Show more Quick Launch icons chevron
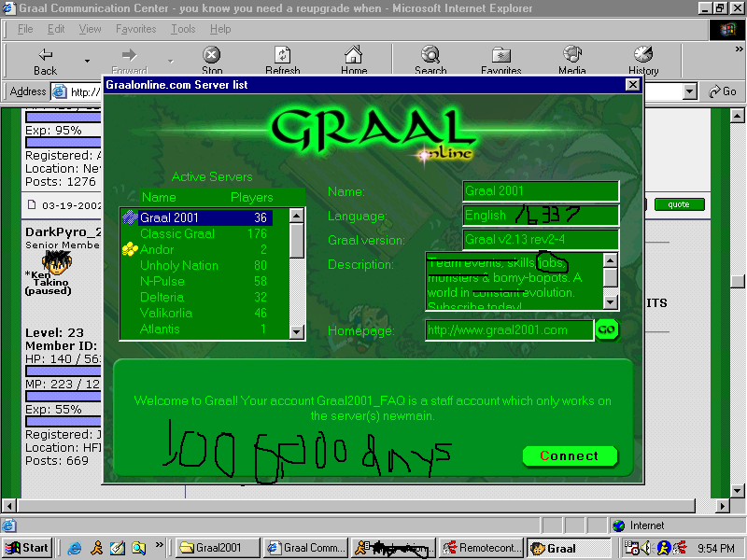The width and height of the screenshot is (747, 560). pyautogui.click(x=159, y=544)
